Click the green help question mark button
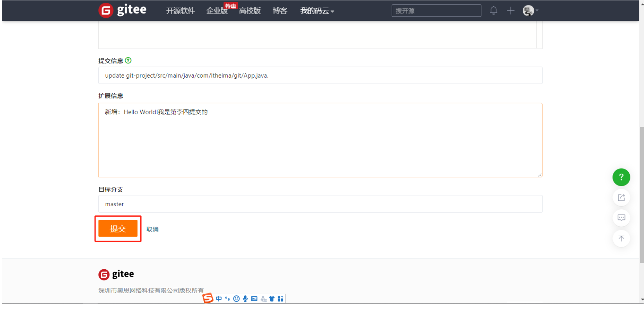This screenshot has height=310, width=644. [x=621, y=177]
